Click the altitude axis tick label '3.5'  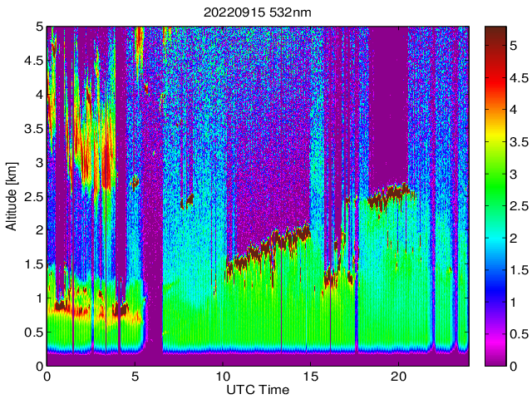[32, 128]
